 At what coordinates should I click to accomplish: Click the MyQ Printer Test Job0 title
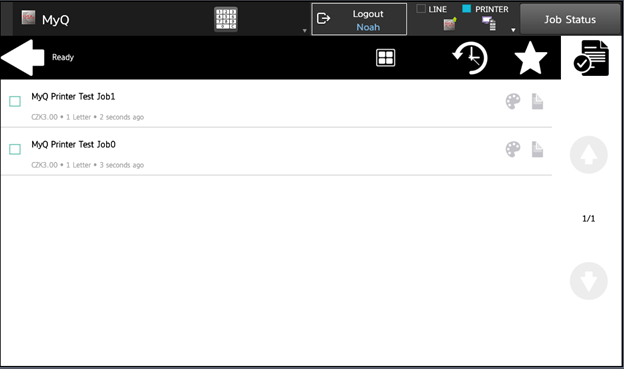coord(74,144)
